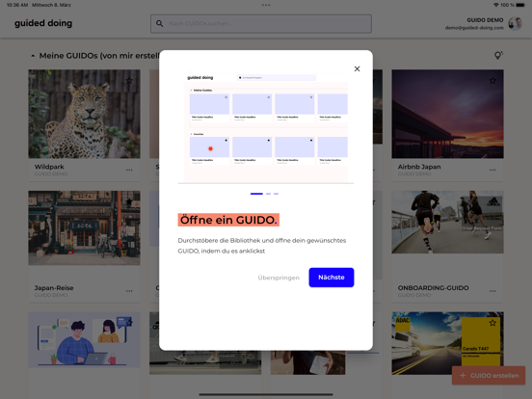This screenshot has width=532, height=399.
Task: Click the Japan-Reise title text
Action: pyautogui.click(x=54, y=288)
